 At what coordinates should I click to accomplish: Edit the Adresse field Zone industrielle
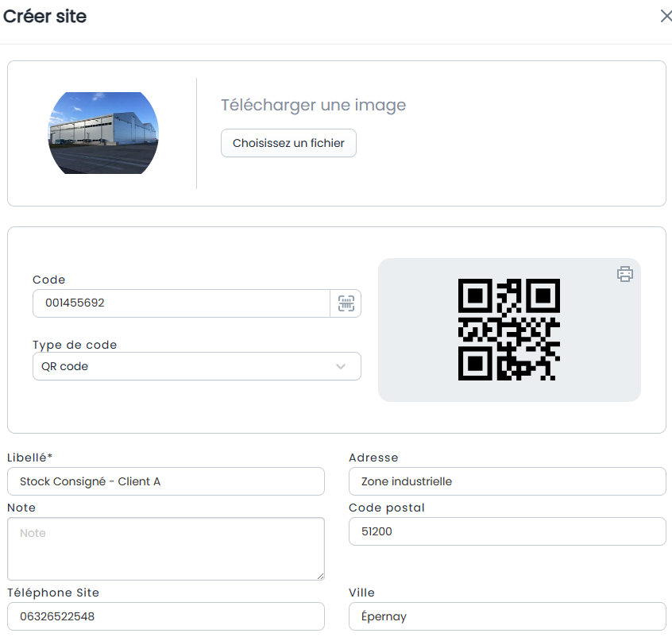click(508, 481)
